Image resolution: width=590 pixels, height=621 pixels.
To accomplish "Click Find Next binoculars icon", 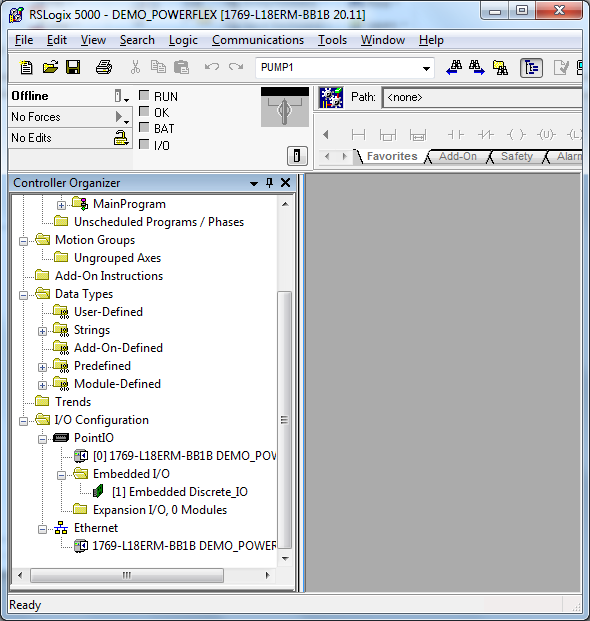I will pyautogui.click(x=476, y=67).
